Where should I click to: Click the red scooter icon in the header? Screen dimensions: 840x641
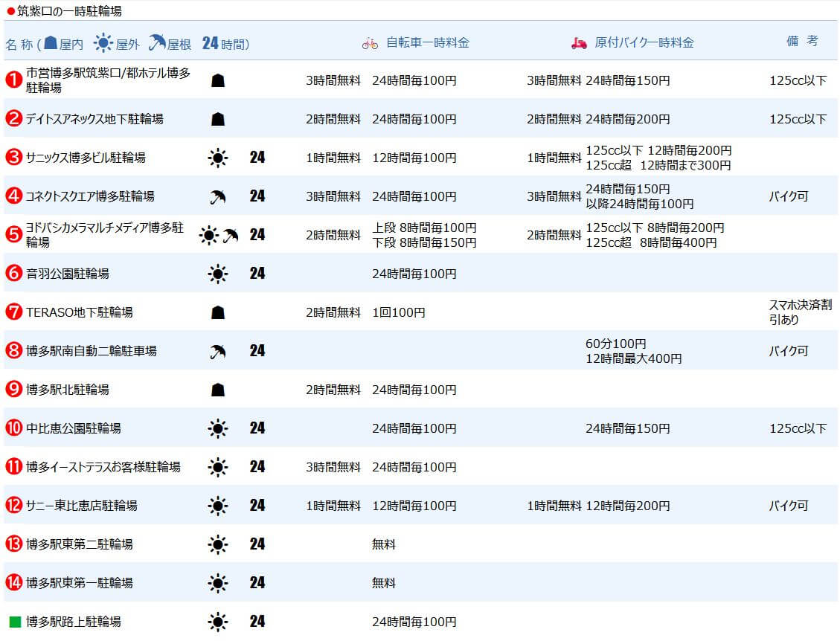[x=579, y=43]
